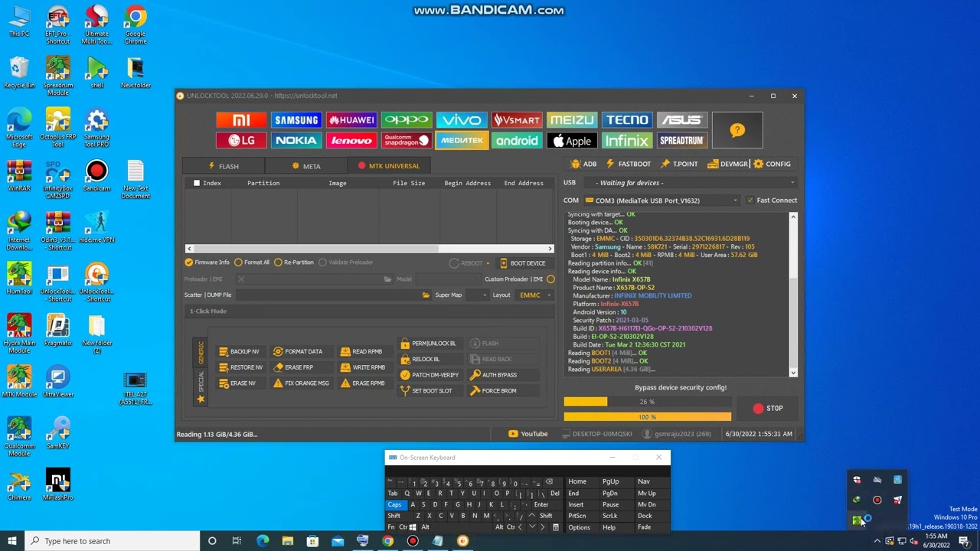The height and width of the screenshot is (551, 980).
Task: Open DEVMGR device manager
Action: 727,164
